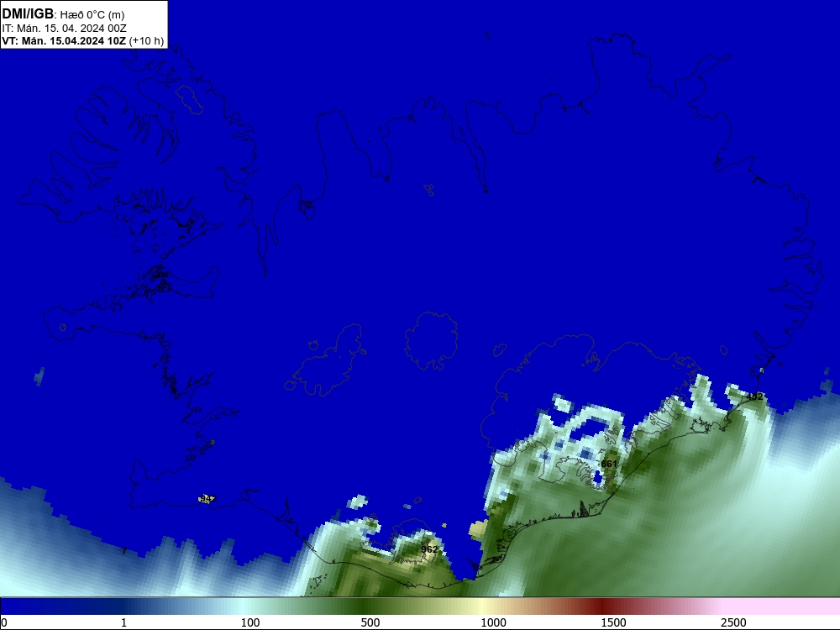The image size is (840, 630).
Task: Click the legend tick label 0
Action: click(4, 622)
